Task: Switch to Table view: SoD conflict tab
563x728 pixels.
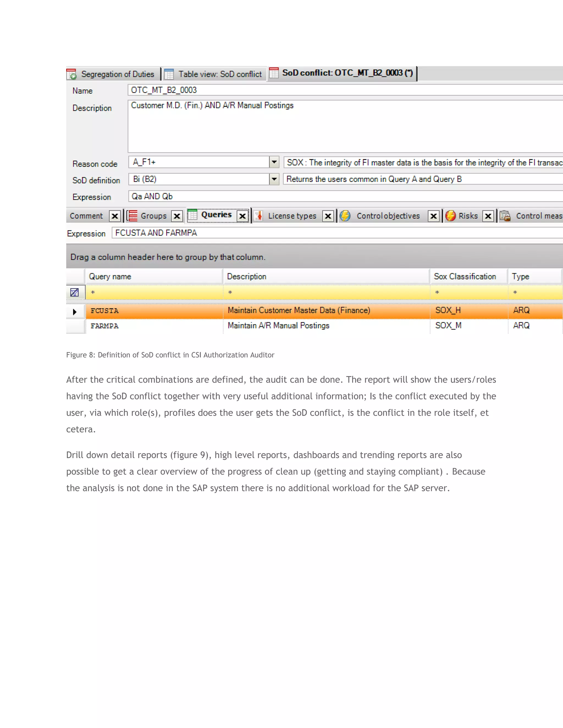Action: point(215,74)
